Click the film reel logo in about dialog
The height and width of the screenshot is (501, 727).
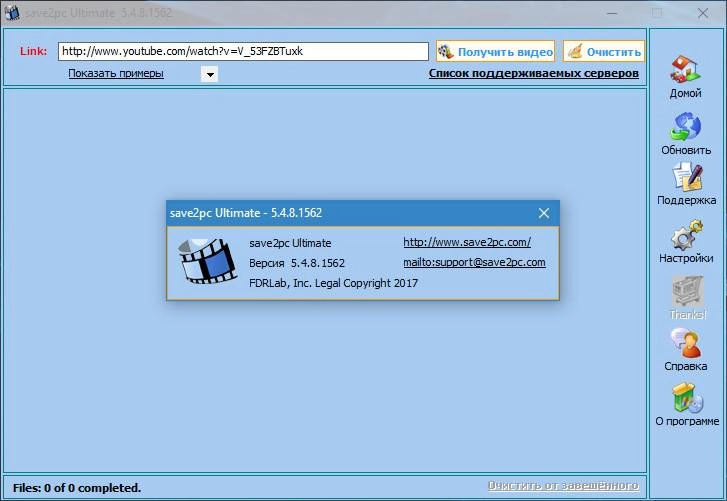point(207,260)
